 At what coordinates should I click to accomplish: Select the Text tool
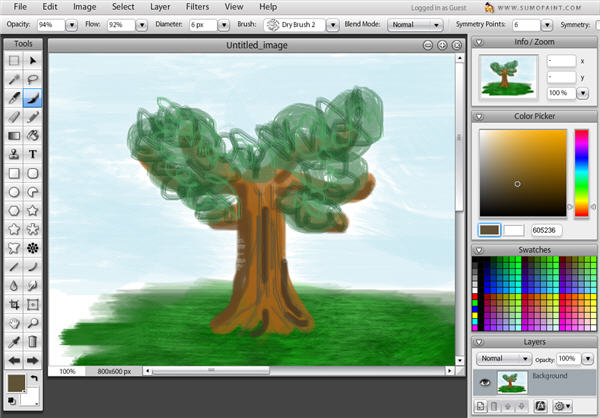pyautogui.click(x=33, y=155)
